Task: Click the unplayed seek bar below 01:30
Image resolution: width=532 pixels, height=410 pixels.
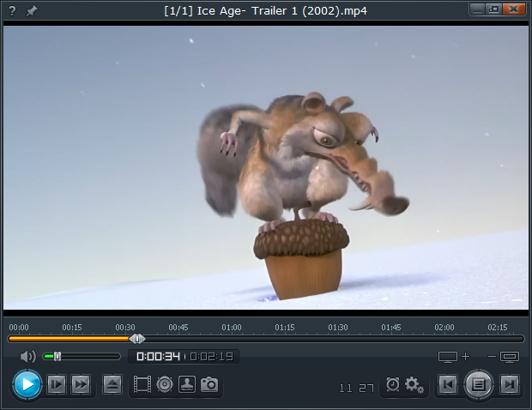Action: (x=338, y=339)
